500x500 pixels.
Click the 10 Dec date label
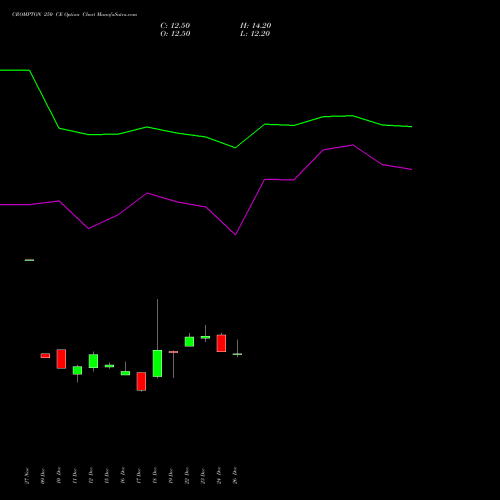click(x=59, y=476)
